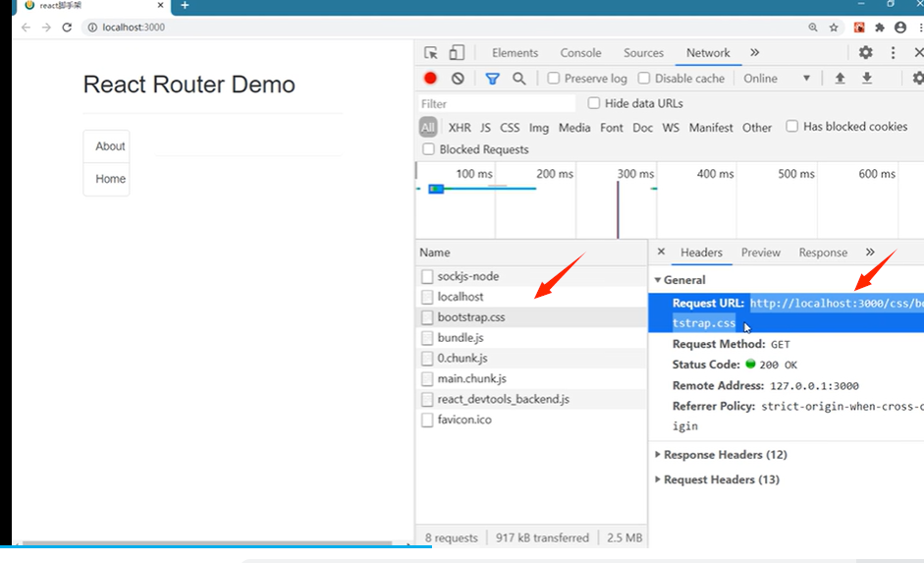Screen dimensions: 924x563
Task: Open network search magnifier icon
Action: [519, 79]
